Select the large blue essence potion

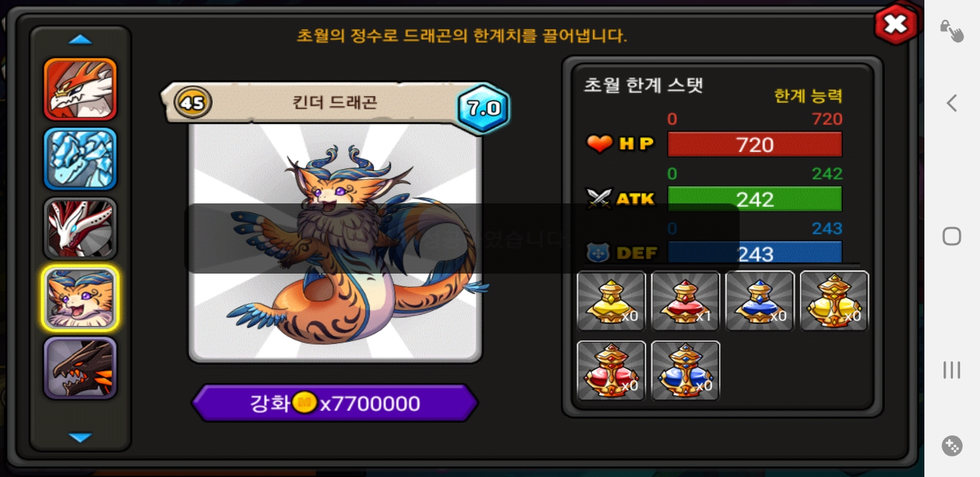coord(685,371)
